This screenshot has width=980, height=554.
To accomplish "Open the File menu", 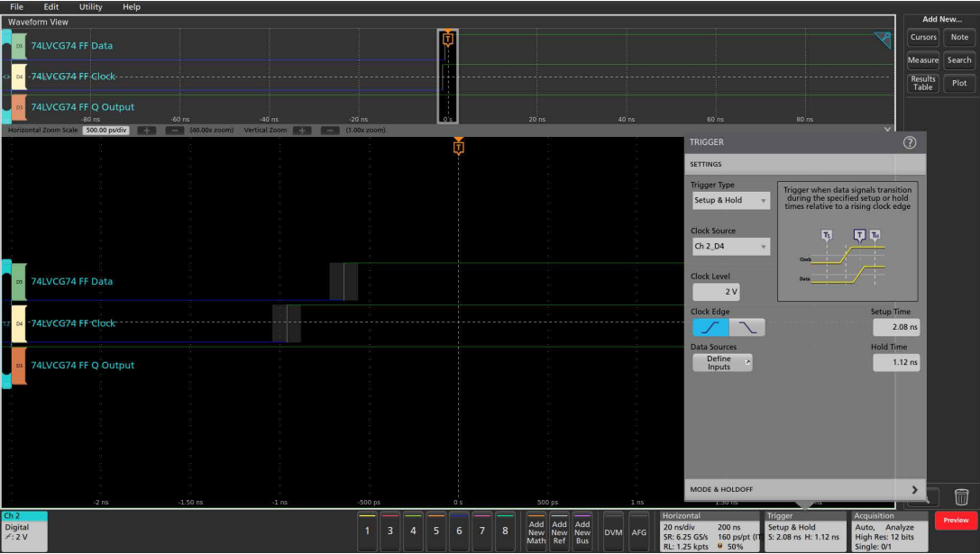I will coord(16,7).
